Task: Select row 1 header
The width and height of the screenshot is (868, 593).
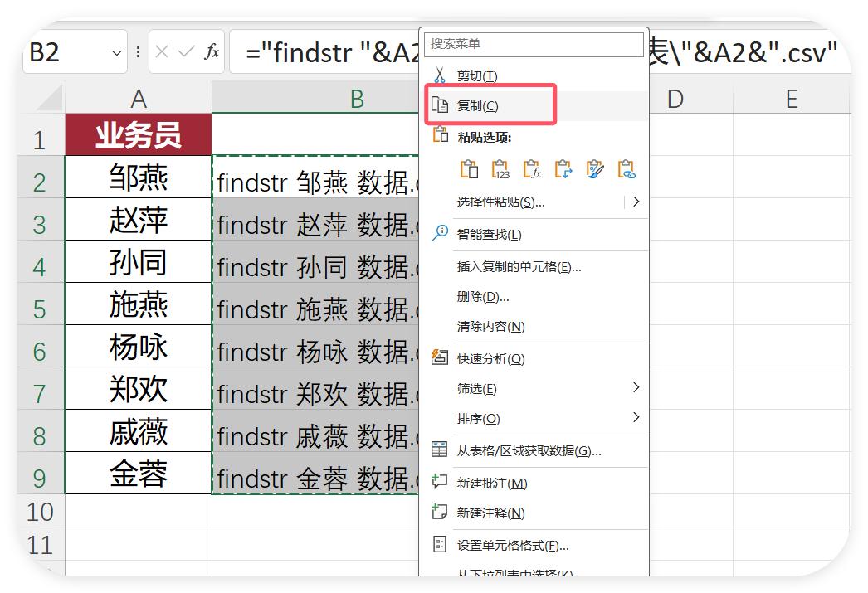Action: pyautogui.click(x=40, y=134)
